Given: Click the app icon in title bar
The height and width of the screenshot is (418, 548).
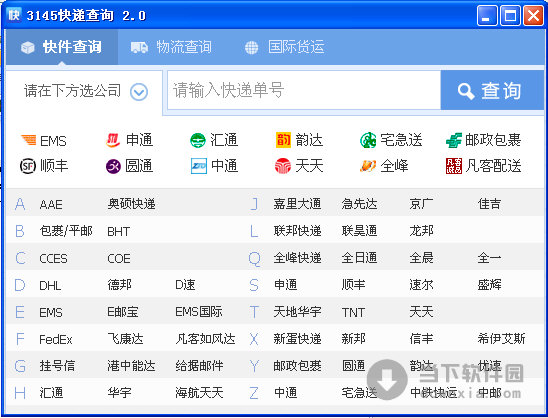Looking at the screenshot, I should (x=14, y=15).
